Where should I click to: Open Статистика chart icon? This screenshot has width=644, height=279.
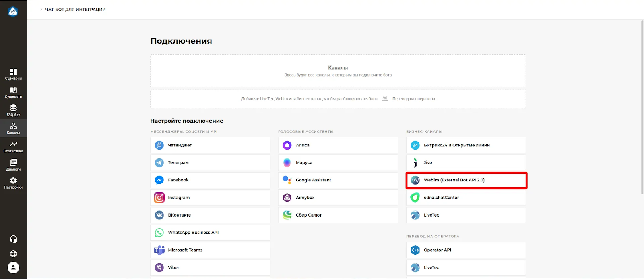(x=13, y=147)
